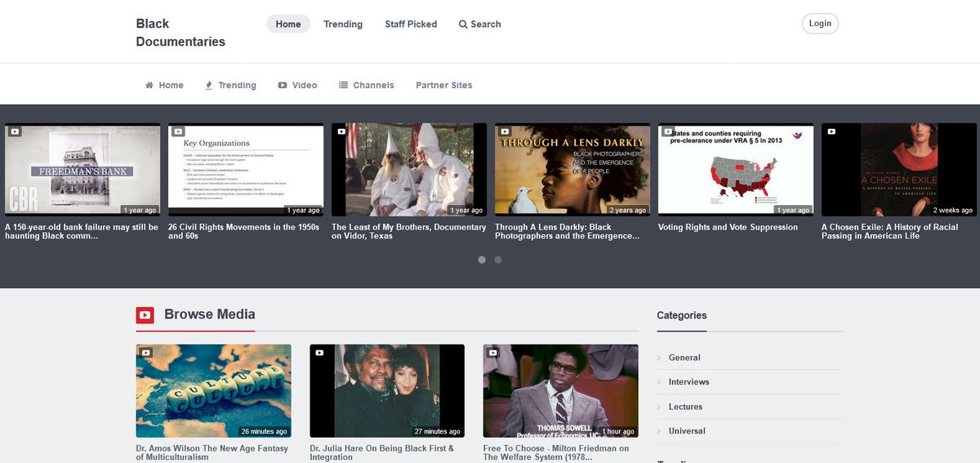Click video badge icon on A Chosen Exile thumbnail
Image resolution: width=980 pixels, height=463 pixels.
click(831, 131)
